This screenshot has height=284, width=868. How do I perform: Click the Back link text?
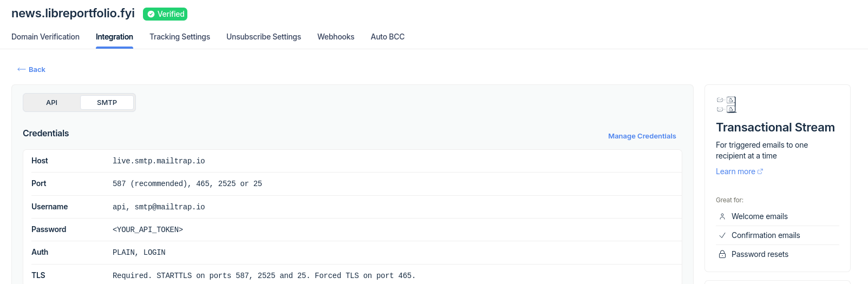point(37,70)
